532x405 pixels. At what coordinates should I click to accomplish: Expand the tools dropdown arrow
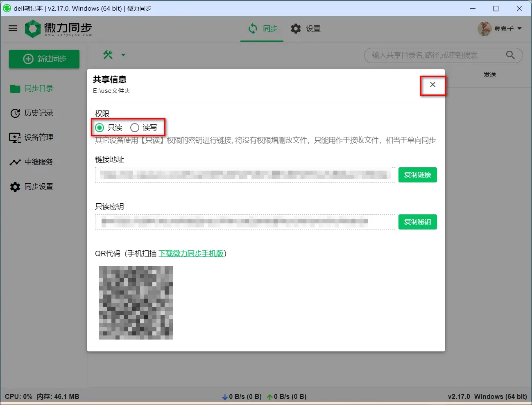coord(123,55)
